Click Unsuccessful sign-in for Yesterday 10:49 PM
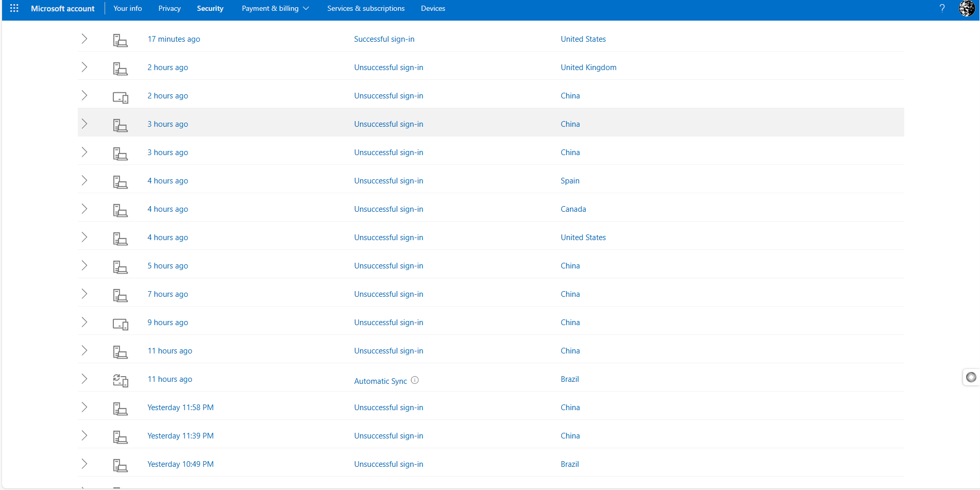 [x=388, y=464]
